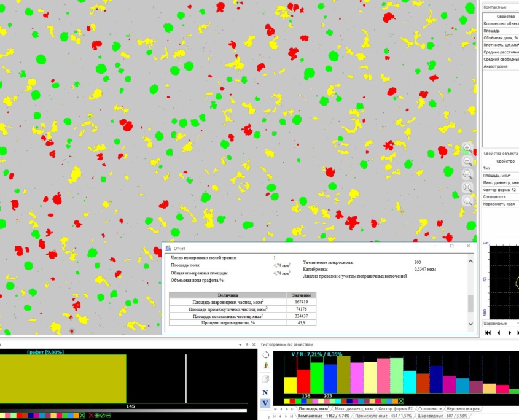Click the Сплошность row in object properties
Viewport: 519px width, 420px height.
(x=501, y=197)
